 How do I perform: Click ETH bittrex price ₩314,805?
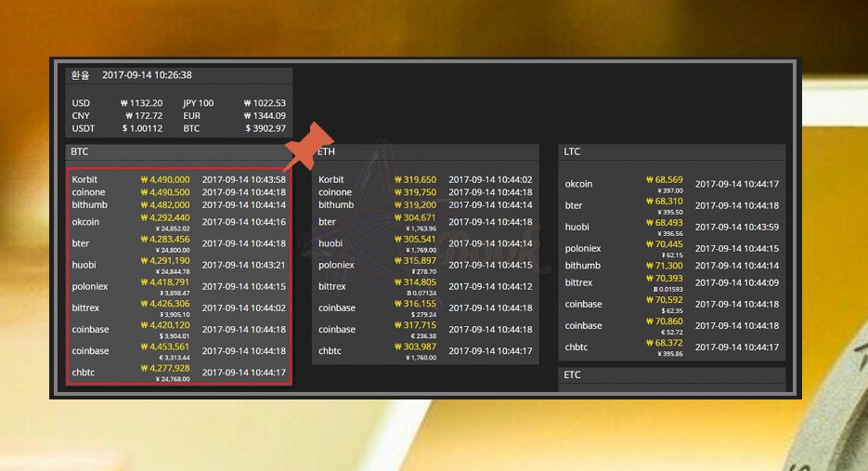click(415, 282)
